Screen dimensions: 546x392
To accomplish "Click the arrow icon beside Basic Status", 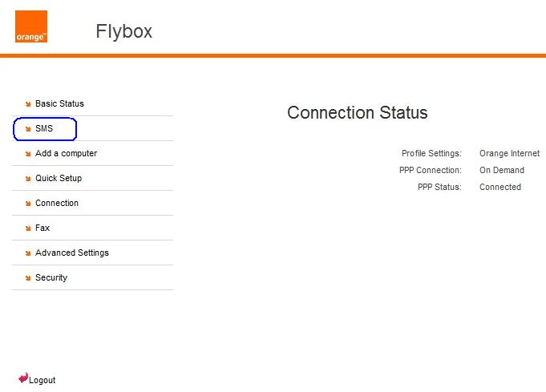I will [28, 103].
